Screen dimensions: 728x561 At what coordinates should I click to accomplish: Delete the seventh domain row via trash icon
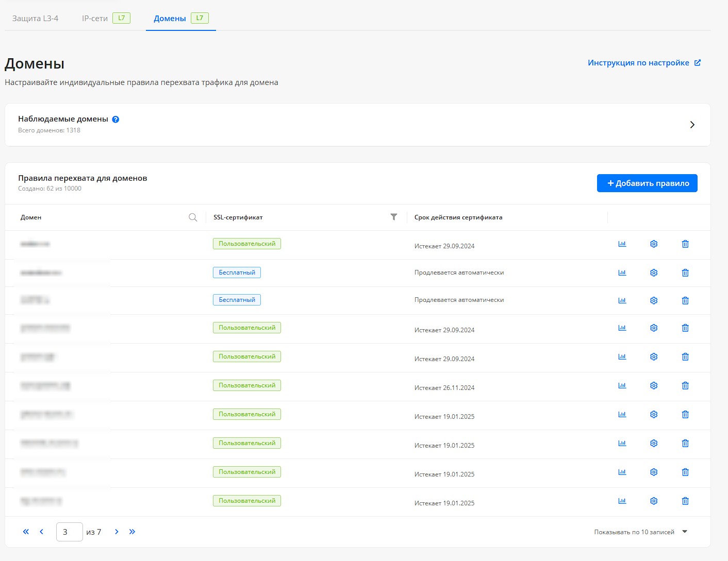685,414
